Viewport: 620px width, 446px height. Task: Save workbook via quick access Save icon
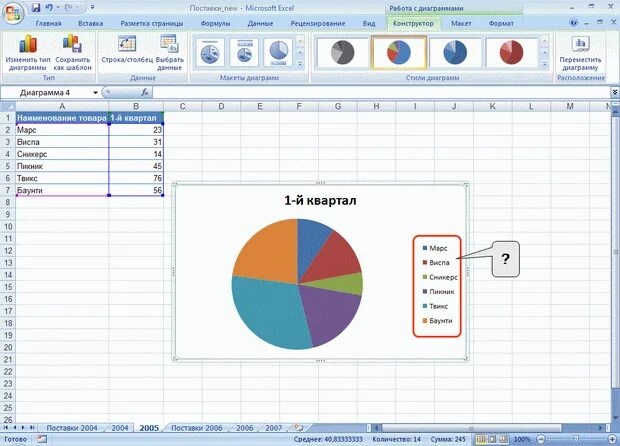pos(36,8)
